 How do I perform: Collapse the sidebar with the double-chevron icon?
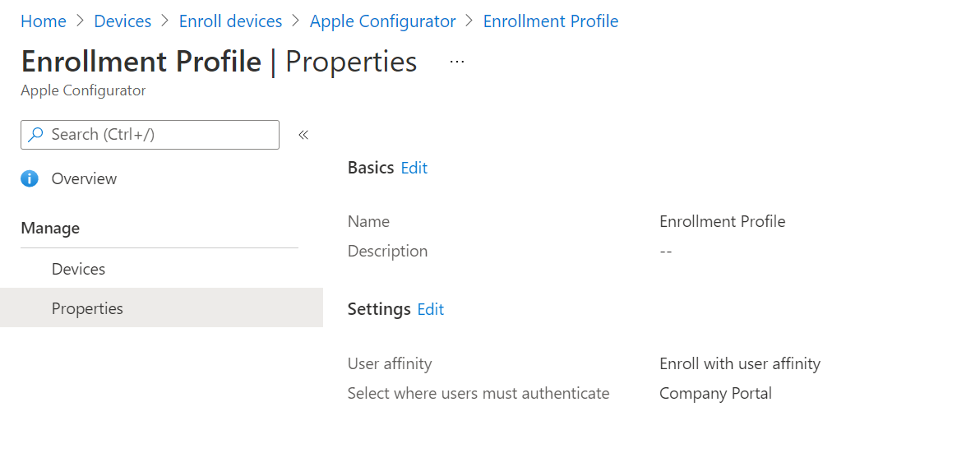303,135
